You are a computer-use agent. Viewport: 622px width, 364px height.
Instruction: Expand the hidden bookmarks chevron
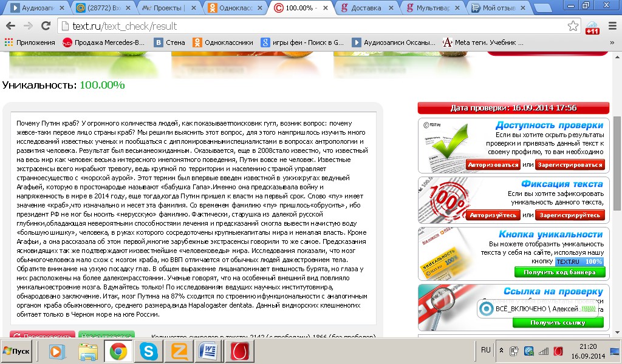(612, 42)
